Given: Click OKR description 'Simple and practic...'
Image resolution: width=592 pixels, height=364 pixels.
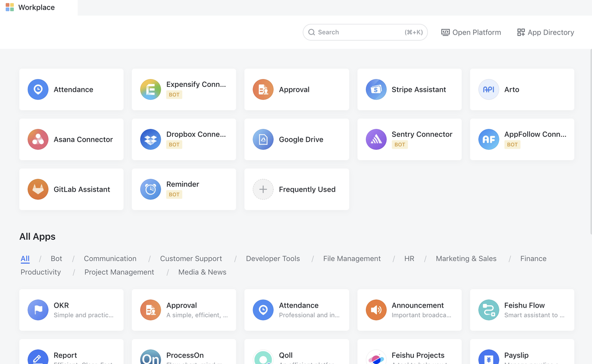Looking at the screenshot, I should (x=83, y=315).
